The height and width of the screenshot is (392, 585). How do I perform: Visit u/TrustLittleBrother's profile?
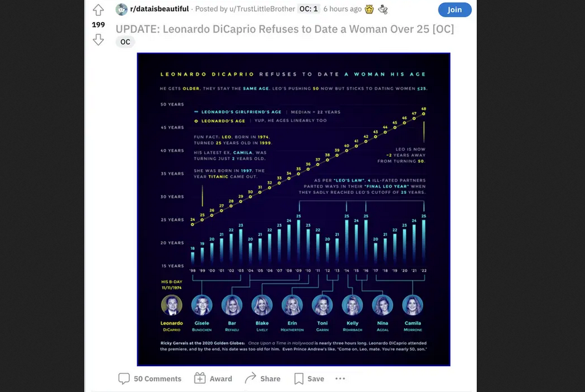pyautogui.click(x=262, y=9)
